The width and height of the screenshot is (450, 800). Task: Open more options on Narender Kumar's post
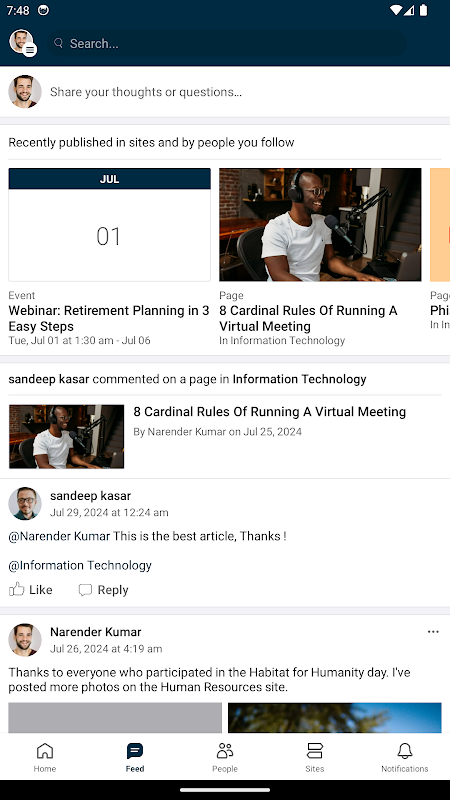(x=433, y=632)
